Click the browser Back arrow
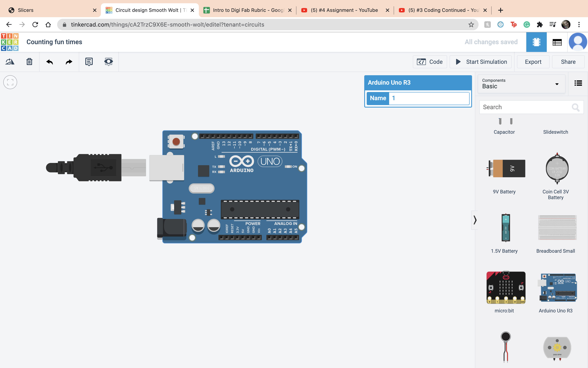The image size is (588, 368). pyautogui.click(x=9, y=25)
